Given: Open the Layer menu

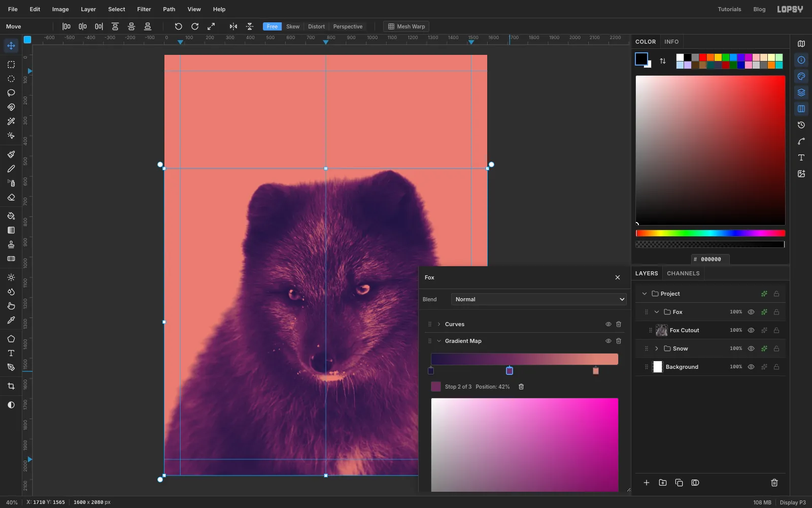Looking at the screenshot, I should pos(88,9).
